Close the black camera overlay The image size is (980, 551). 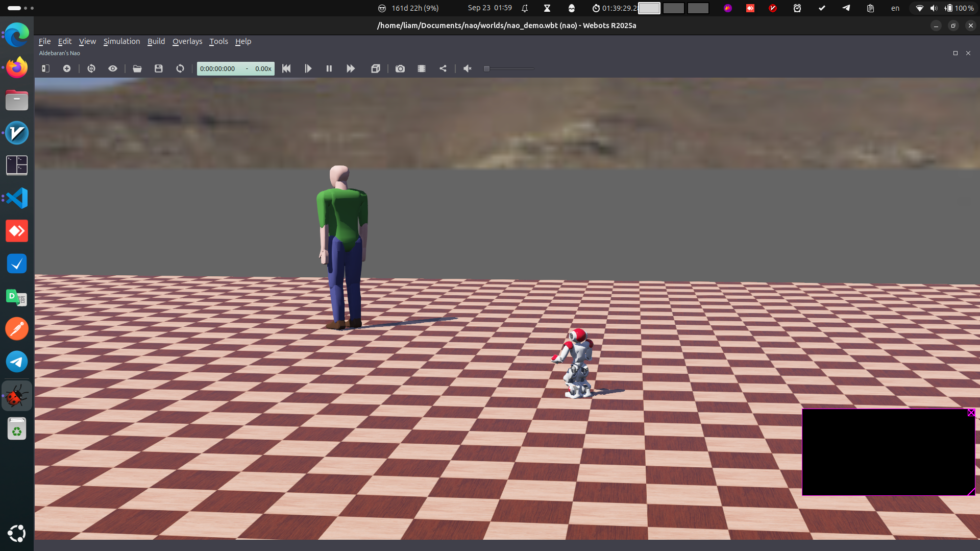(x=971, y=413)
